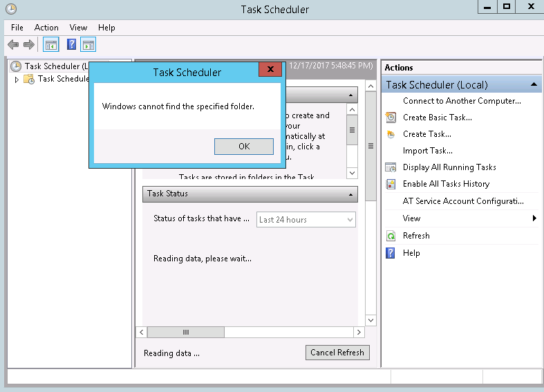The height and width of the screenshot is (392, 544).
Task: Expand the Task Scheduler Library tree node
Action: [x=17, y=80]
